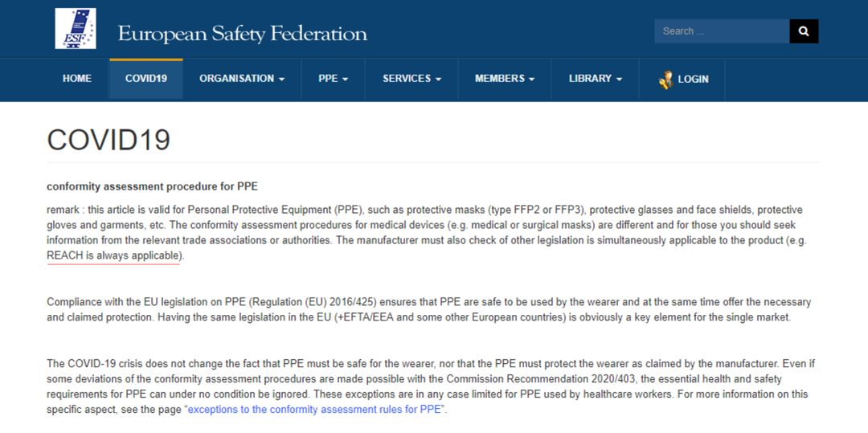Click the ESF logo icon
Viewport: 868px width, 433px height.
point(75,29)
